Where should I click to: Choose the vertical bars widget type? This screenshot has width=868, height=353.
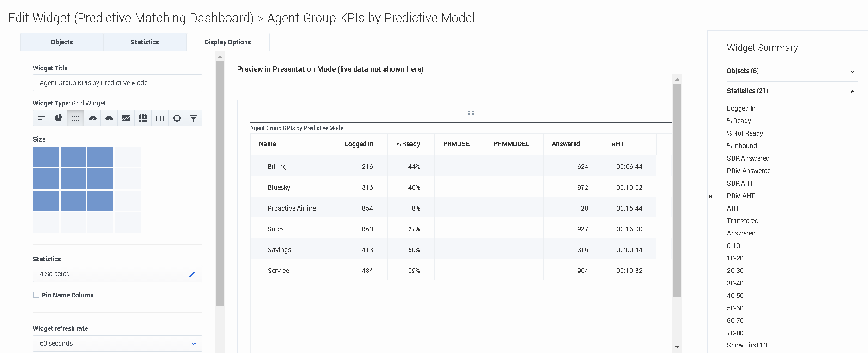[160, 118]
